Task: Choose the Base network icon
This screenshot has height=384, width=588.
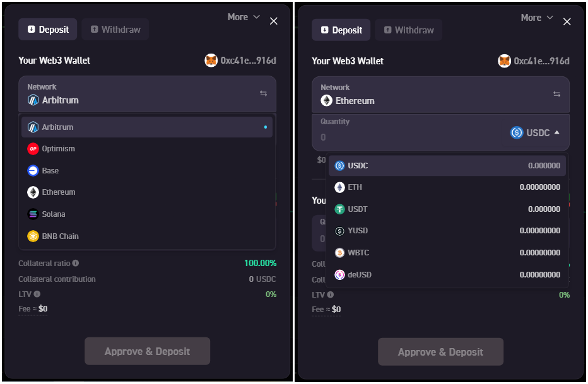Action: (x=33, y=171)
